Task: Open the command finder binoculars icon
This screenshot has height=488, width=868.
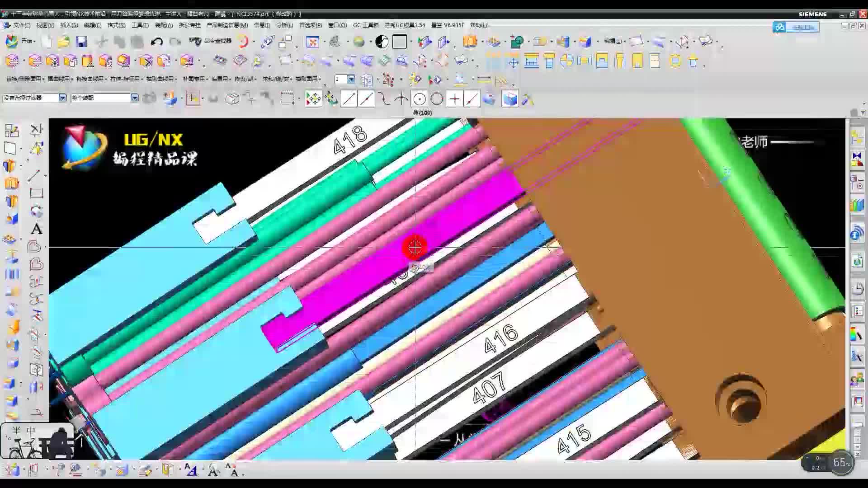Action: click(x=195, y=42)
